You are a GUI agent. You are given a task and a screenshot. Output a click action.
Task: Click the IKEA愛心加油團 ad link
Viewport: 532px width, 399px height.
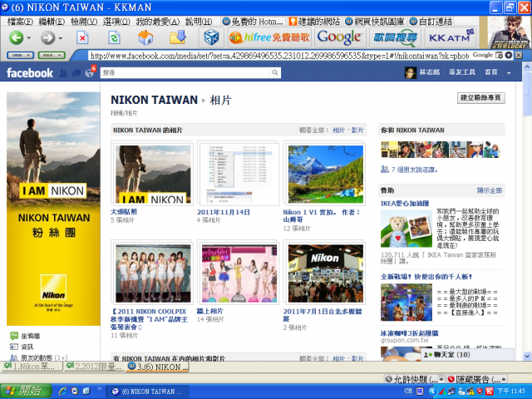point(405,203)
